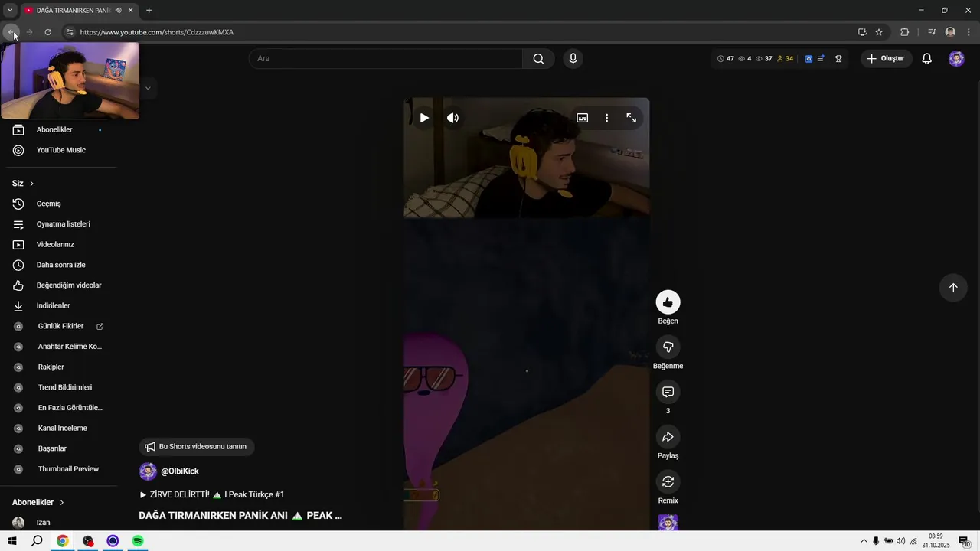Click the YouTube search field Ara
The height and width of the screenshot is (551, 980).
pyautogui.click(x=386, y=59)
